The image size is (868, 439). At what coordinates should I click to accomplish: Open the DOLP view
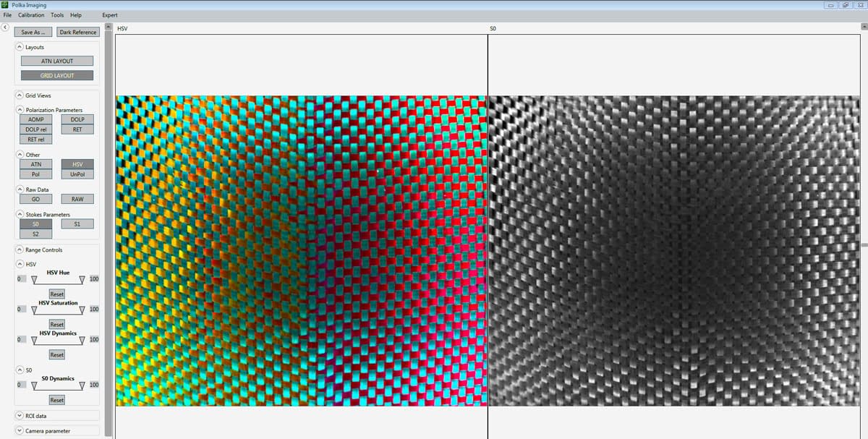point(77,119)
